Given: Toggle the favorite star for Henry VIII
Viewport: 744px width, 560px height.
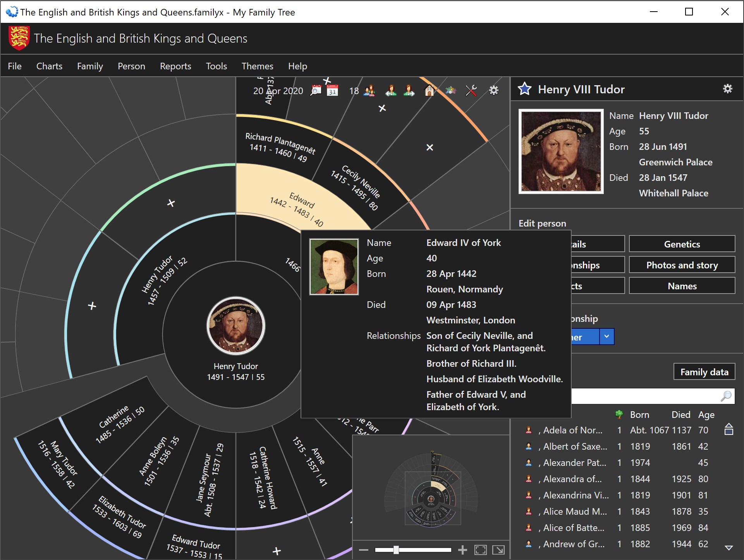Looking at the screenshot, I should 525,89.
